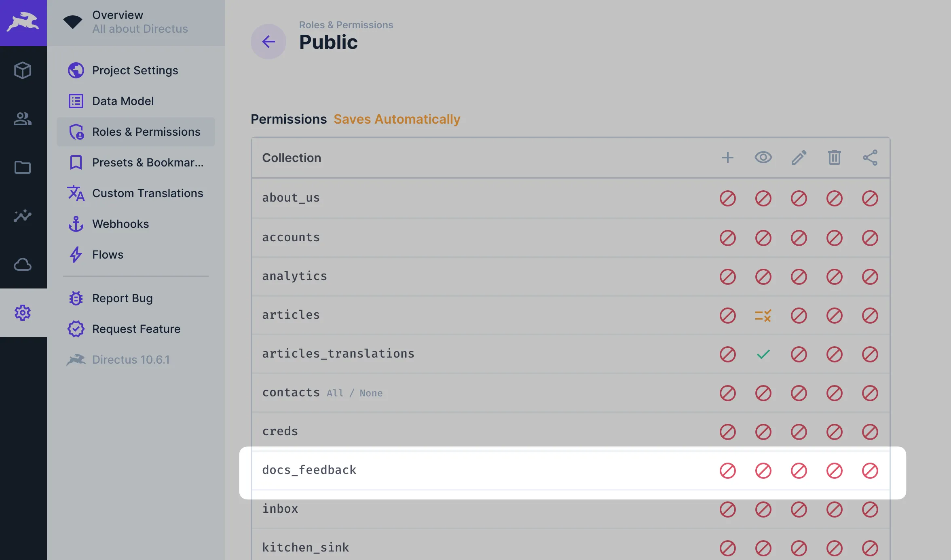Click the Create permission icon in header

(x=727, y=158)
